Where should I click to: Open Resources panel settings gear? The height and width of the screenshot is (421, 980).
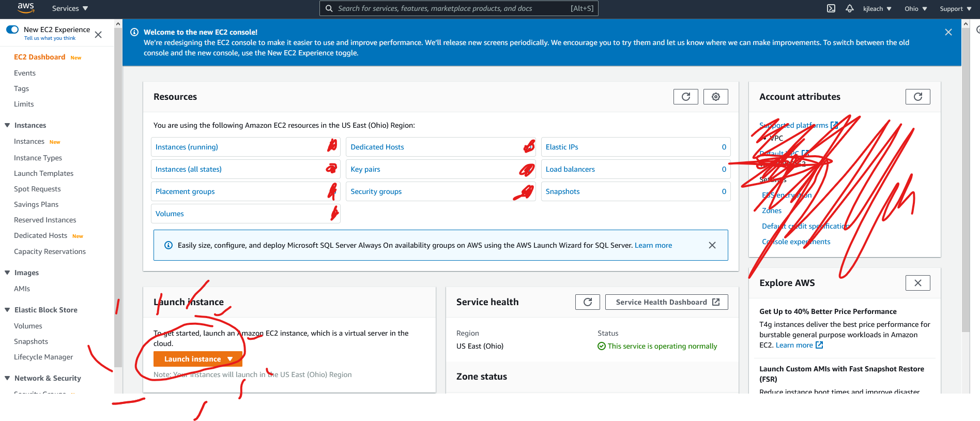coord(716,97)
